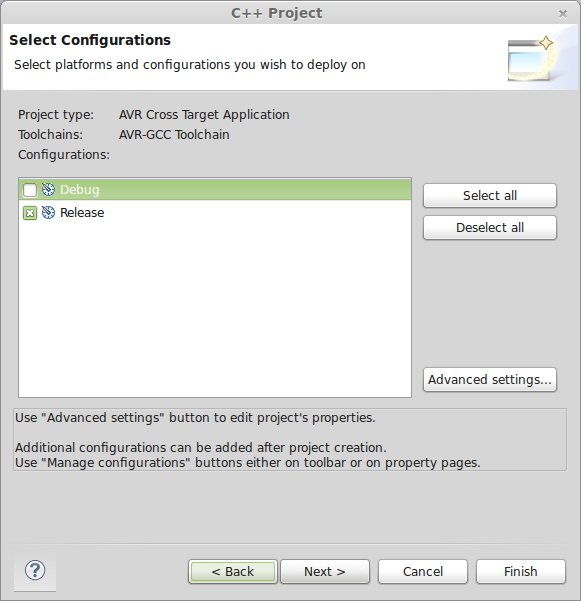The width and height of the screenshot is (581, 601).
Task: Uncheck the Release configuration checkbox
Action: pyautogui.click(x=30, y=213)
